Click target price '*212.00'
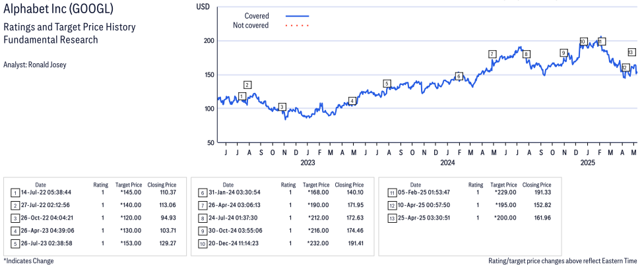Viewport: 644px width, 265px height. pyautogui.click(x=318, y=218)
